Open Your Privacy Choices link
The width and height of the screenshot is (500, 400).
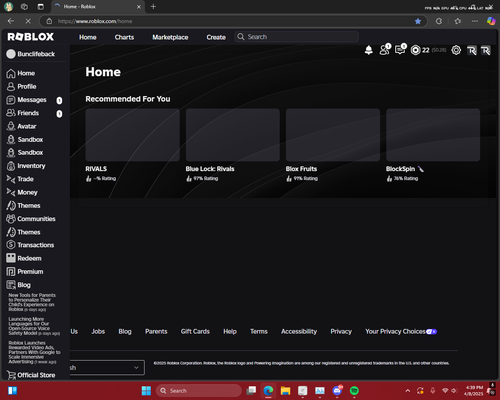click(401, 332)
